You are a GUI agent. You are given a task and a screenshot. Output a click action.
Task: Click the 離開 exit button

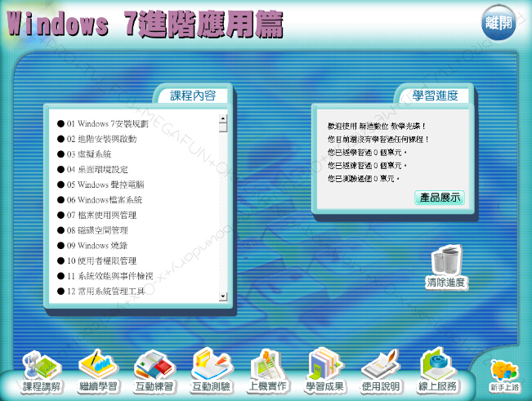point(498,23)
